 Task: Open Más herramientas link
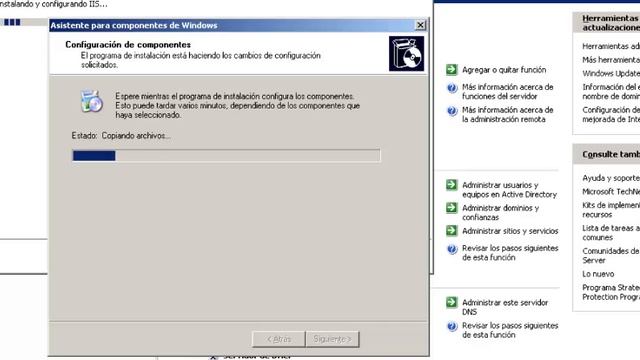coord(611,60)
